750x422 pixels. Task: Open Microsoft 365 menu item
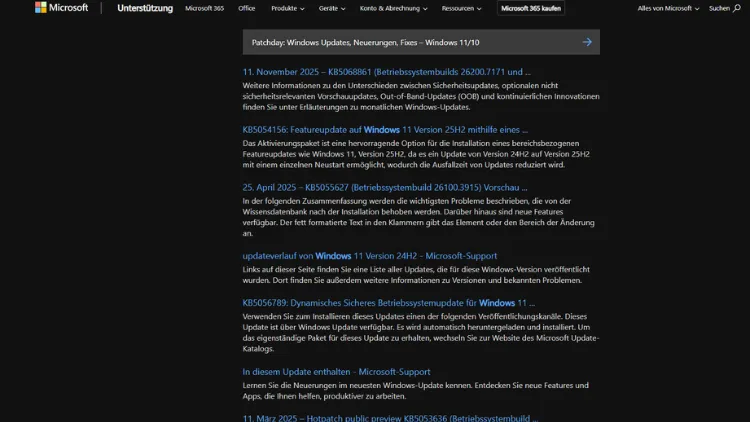click(204, 8)
